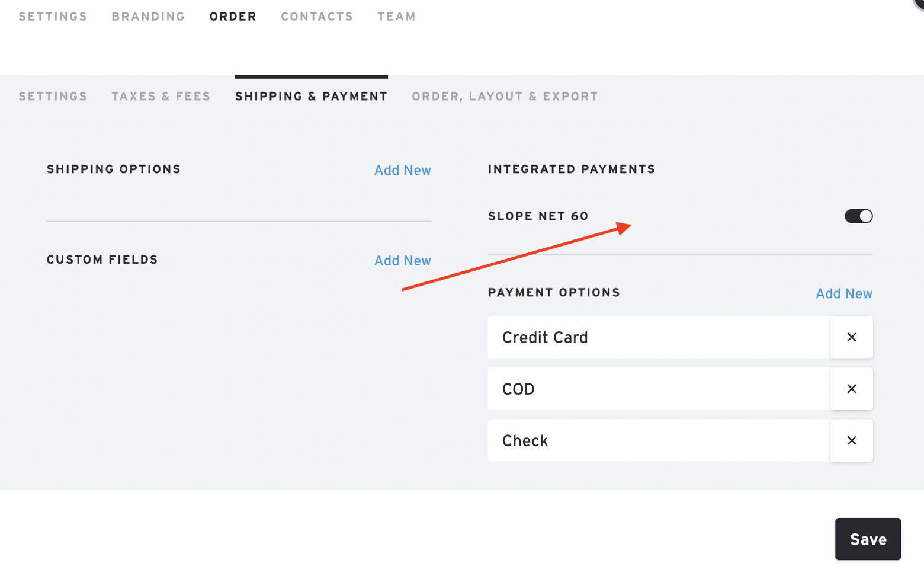Open the TAXES & FEES sub-tab

tap(161, 96)
